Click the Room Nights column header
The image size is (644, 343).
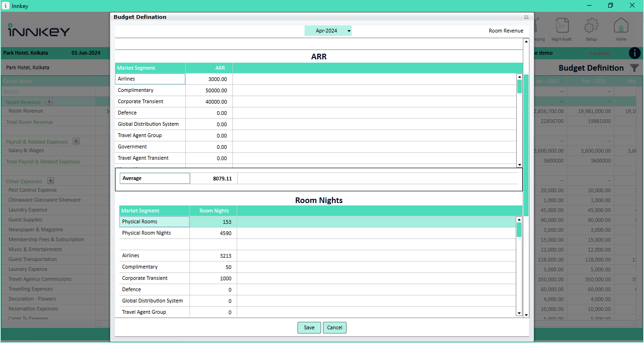pos(214,211)
